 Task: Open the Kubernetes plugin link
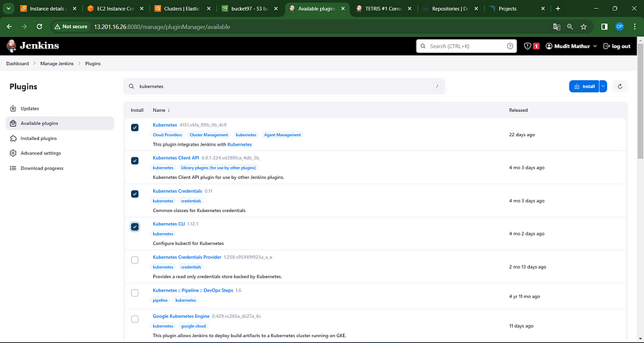point(165,125)
